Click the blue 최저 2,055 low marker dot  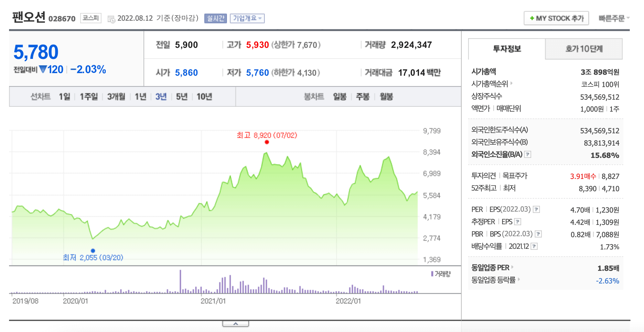(93, 250)
